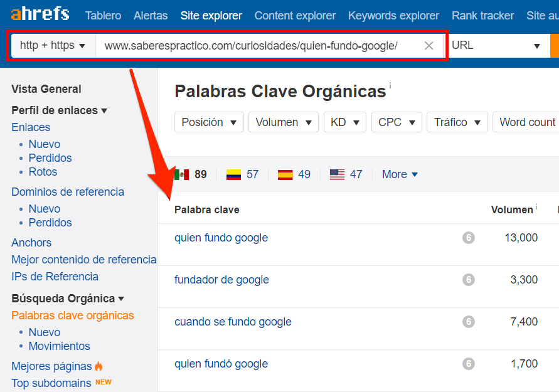559x392 pixels.
Task: Open Vista General in the sidebar
Action: click(x=46, y=89)
